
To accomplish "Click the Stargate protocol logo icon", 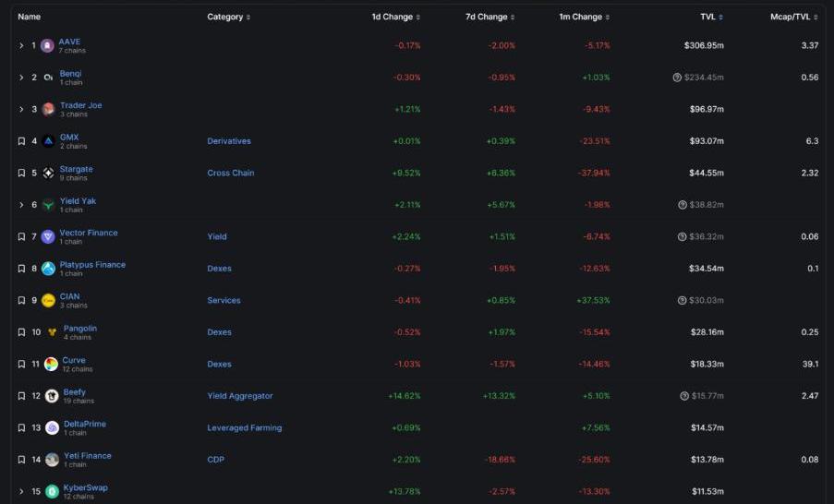I will click(x=48, y=173).
